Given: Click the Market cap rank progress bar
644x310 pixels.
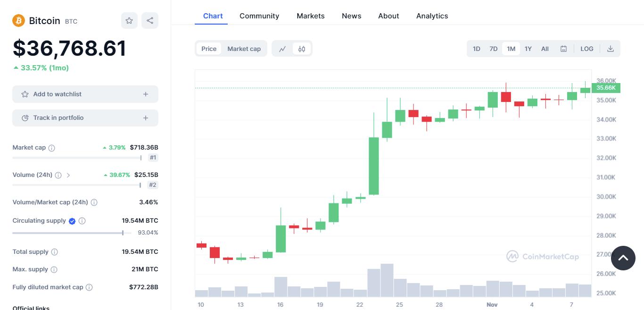Looking at the screenshot, I should (x=77, y=158).
